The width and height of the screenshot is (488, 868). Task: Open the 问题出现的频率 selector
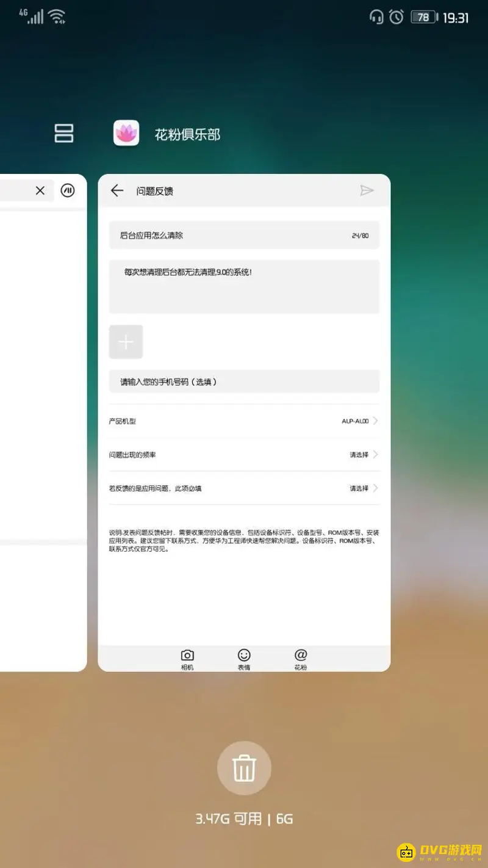244,455
